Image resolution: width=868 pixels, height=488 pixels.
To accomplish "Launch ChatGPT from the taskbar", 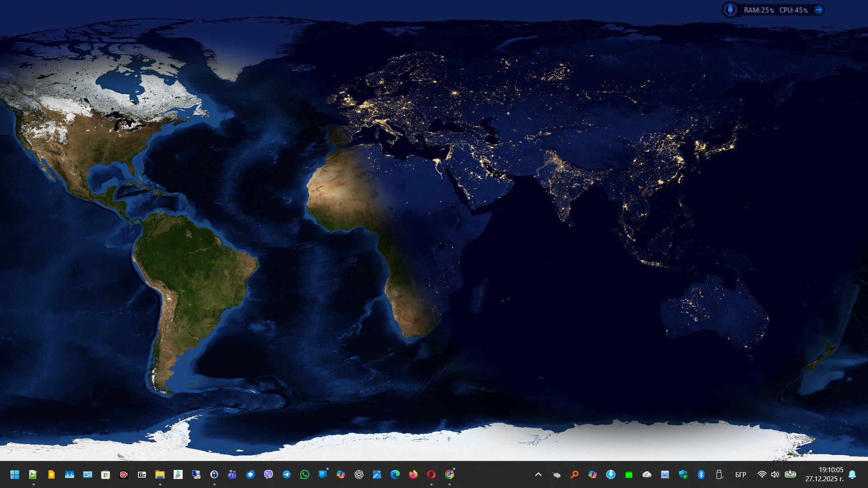I will click(x=359, y=474).
